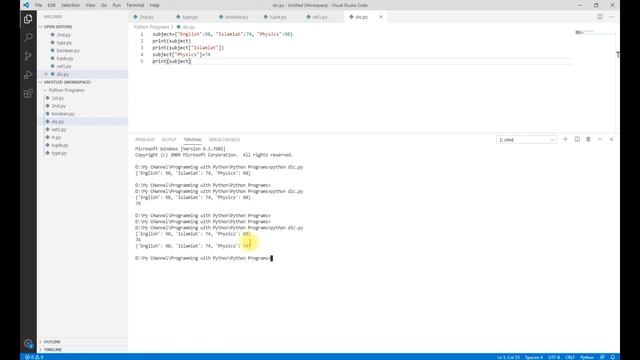Open the Extensions view
This screenshot has width=640, height=360.
pyautogui.click(x=28, y=93)
